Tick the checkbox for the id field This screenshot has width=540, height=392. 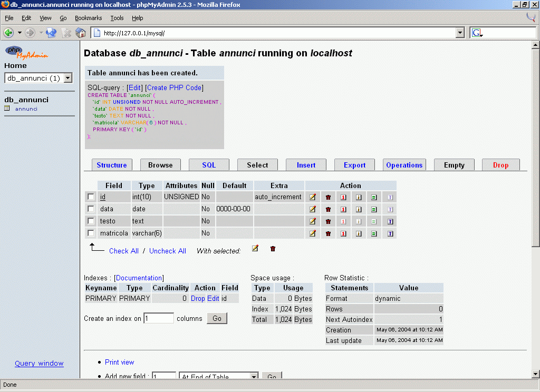pyautogui.click(x=91, y=197)
